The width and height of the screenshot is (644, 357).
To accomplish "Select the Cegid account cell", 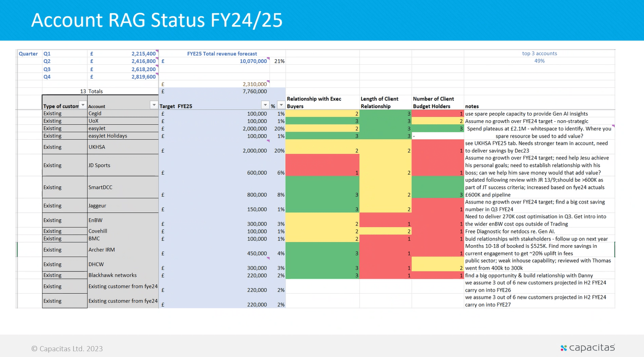I will (x=123, y=113).
